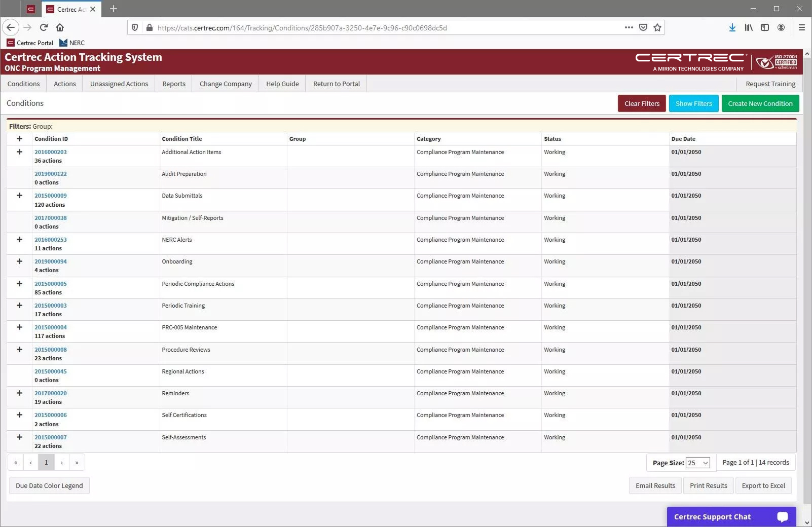Reload the page with the refresh icon
Screen dimensions: 812x527
44,27
